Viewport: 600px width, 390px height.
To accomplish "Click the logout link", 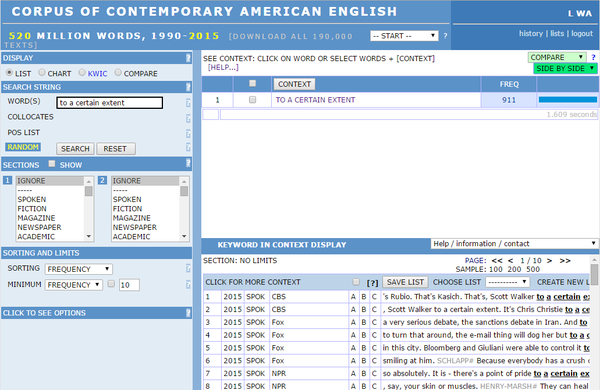I will pyautogui.click(x=582, y=33).
